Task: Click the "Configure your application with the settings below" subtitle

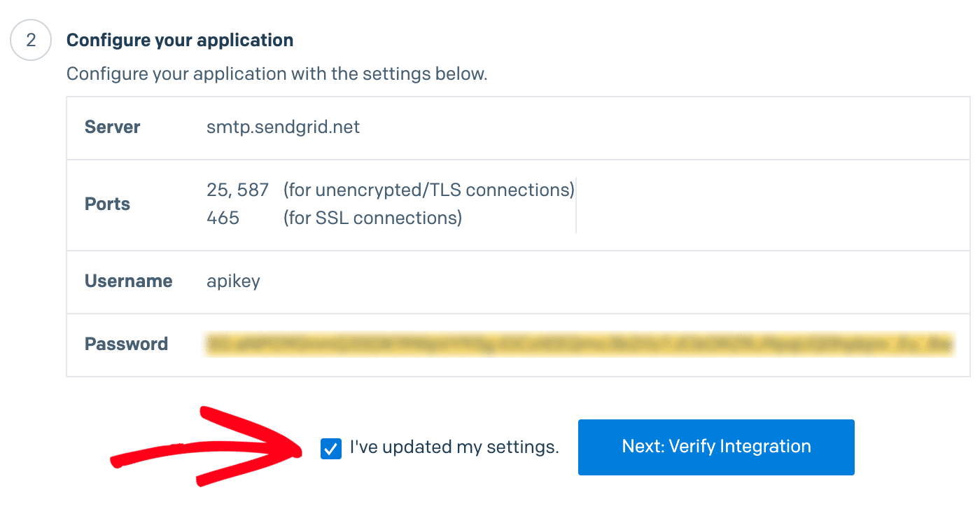Action: pyautogui.click(x=277, y=74)
